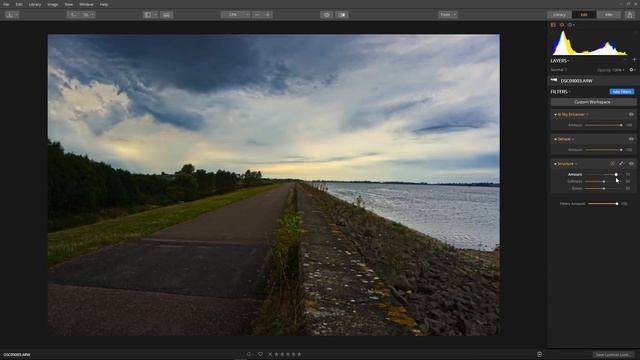Viewport: 640px width, 360px height.
Task: Open the File menu
Action: pyautogui.click(x=6, y=4)
